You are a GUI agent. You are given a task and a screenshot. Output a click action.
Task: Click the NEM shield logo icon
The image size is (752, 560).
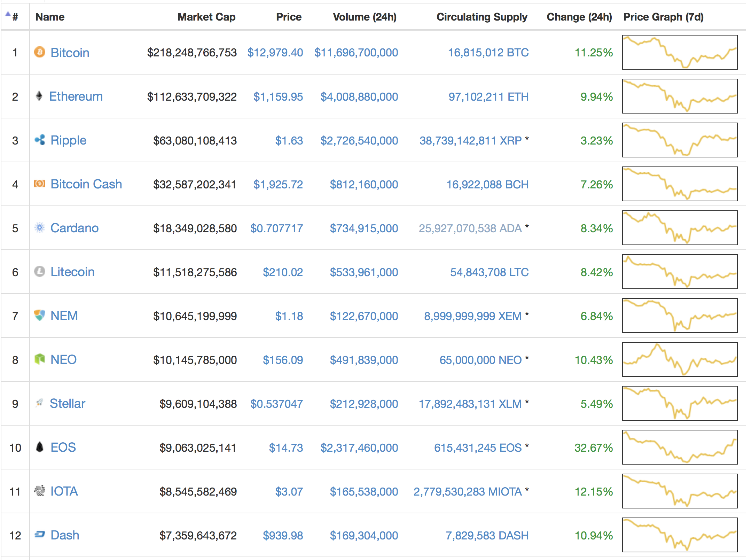coord(40,315)
